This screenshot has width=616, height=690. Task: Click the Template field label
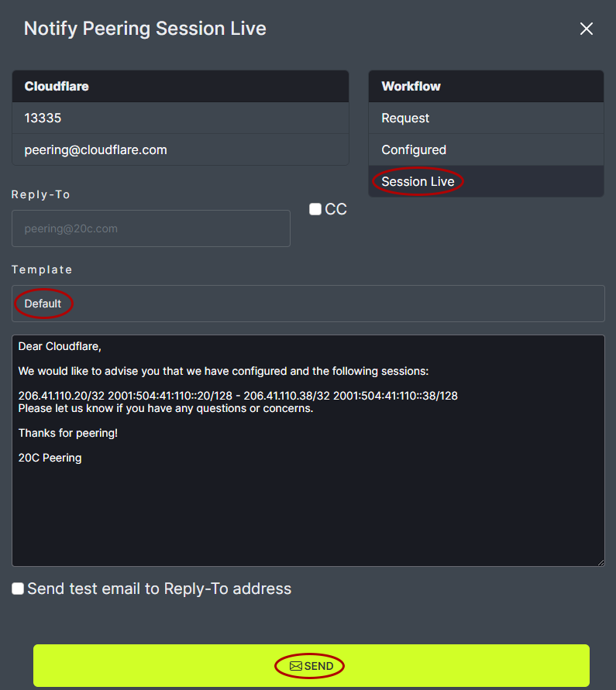click(42, 269)
